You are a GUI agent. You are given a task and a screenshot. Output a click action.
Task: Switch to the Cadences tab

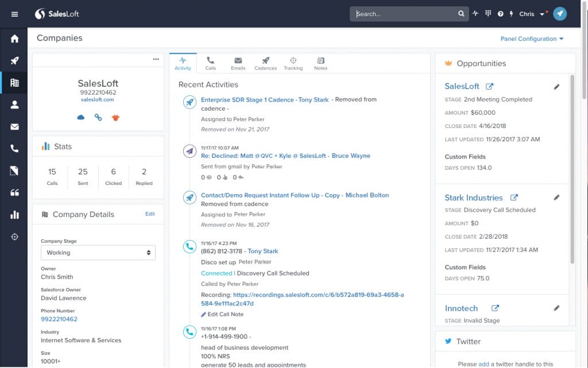pos(265,63)
